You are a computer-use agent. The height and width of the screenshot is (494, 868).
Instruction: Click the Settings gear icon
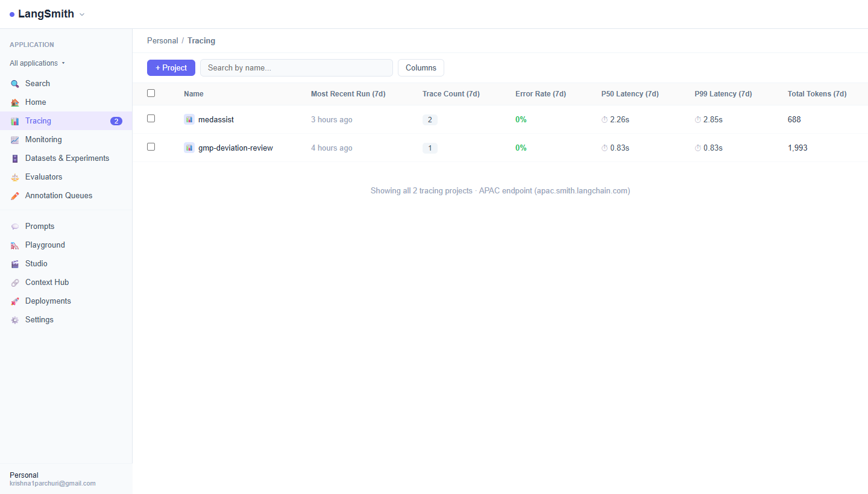[15, 320]
